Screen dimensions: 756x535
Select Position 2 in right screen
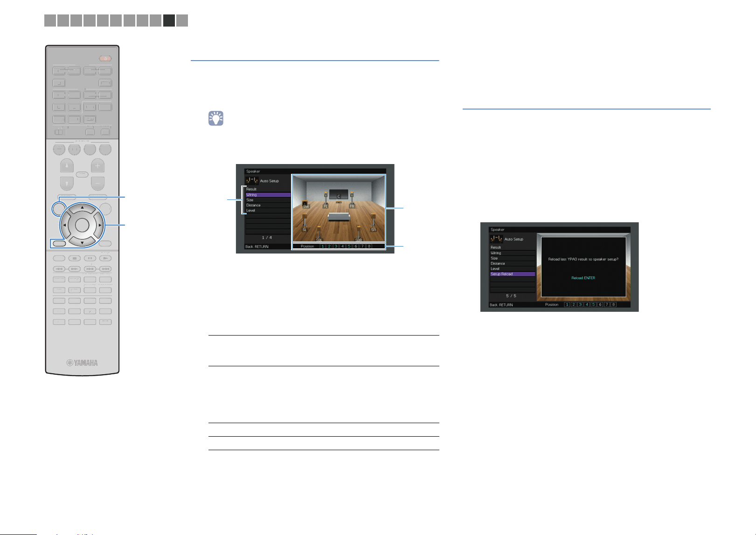point(574,305)
